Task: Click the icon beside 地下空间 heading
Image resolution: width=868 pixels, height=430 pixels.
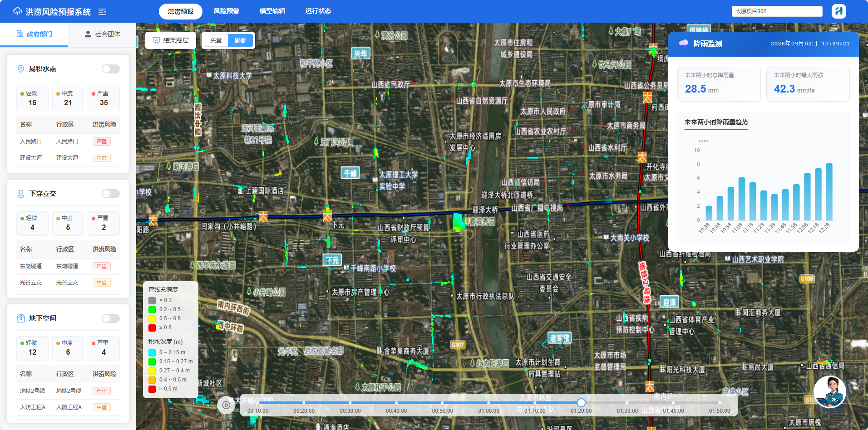Action: 21,318
